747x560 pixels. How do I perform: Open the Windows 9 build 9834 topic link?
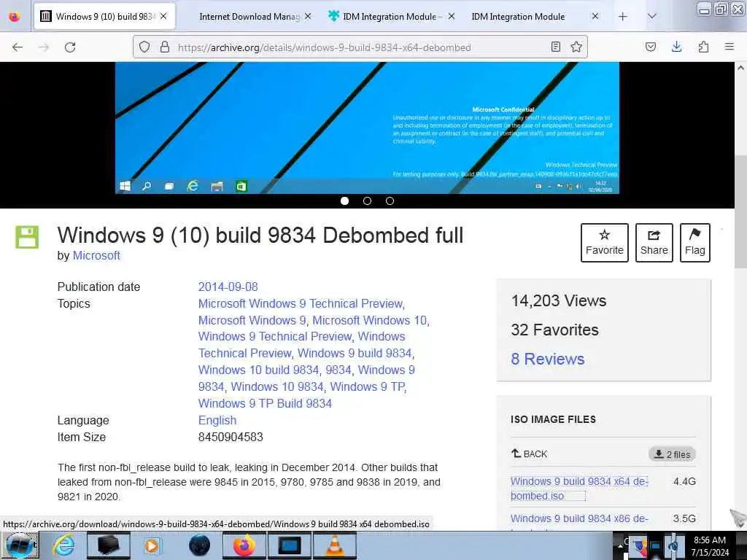pyautogui.click(x=355, y=354)
